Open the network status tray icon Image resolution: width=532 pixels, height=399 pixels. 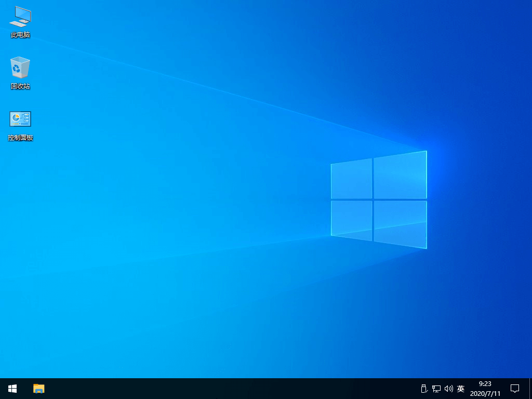tap(436, 388)
